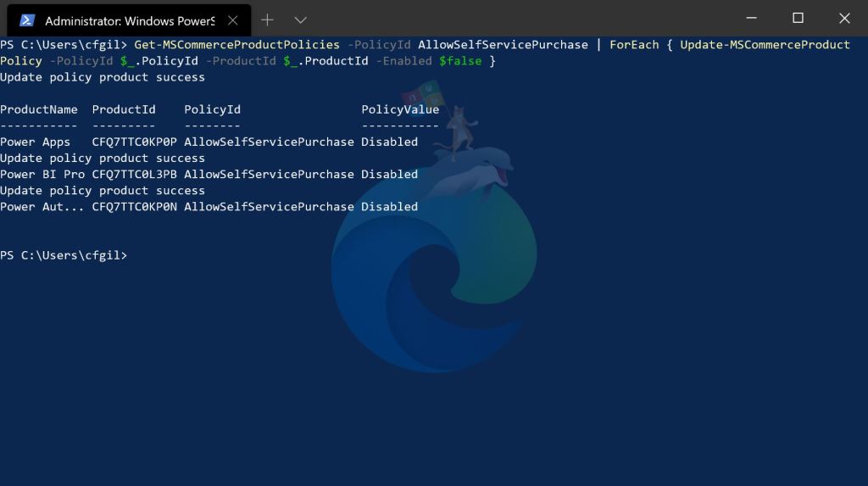
Task: Close the Windows Terminal window
Action: click(844, 18)
